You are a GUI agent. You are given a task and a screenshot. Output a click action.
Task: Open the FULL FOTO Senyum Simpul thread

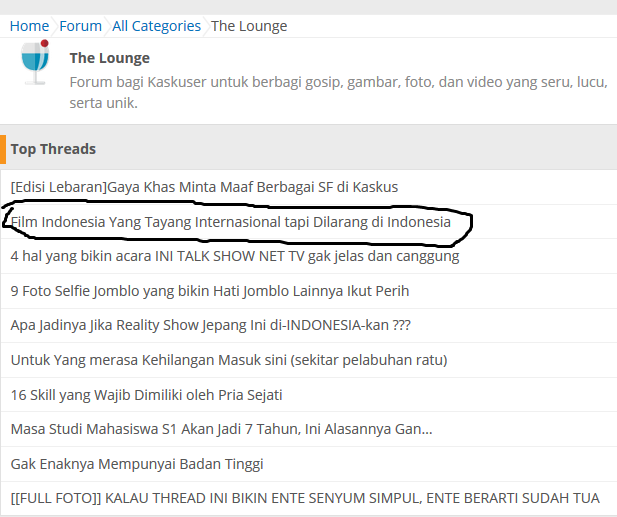305,498
